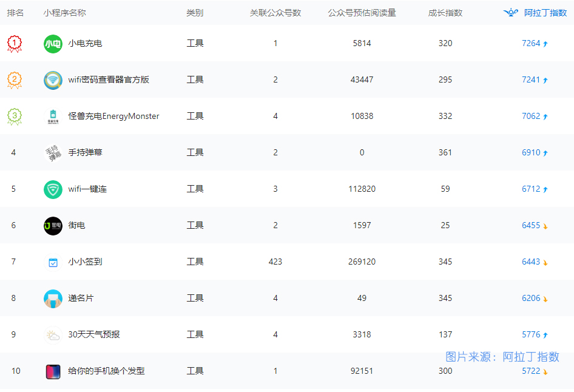
Task: Click the index value 5722
Action: [531, 371]
